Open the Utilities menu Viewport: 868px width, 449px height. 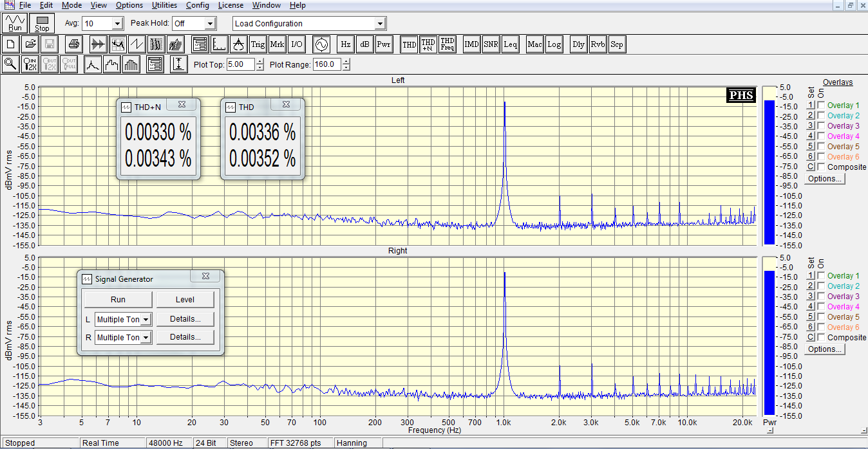164,5
